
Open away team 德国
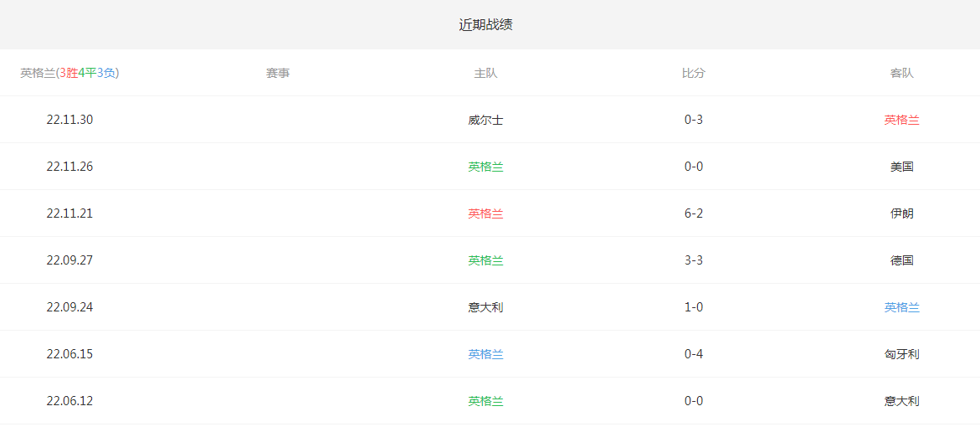[902, 260]
